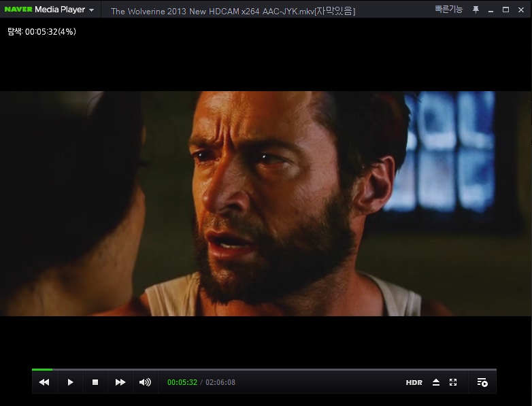Seek along the playback progress bar

pyautogui.click(x=264, y=369)
